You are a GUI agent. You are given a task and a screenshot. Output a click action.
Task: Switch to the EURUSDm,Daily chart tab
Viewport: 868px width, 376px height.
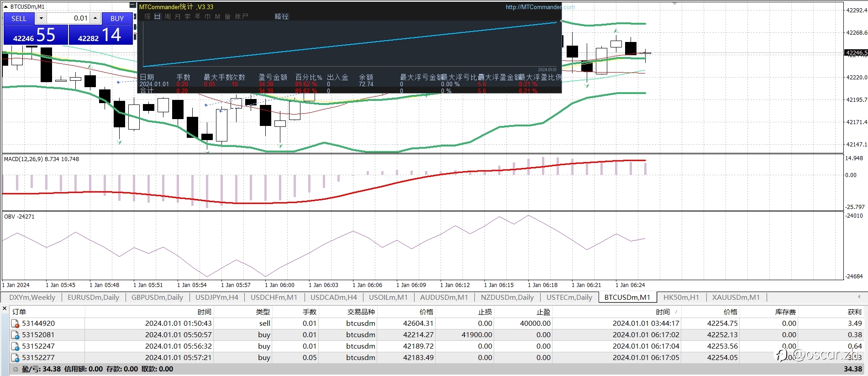pos(93,297)
